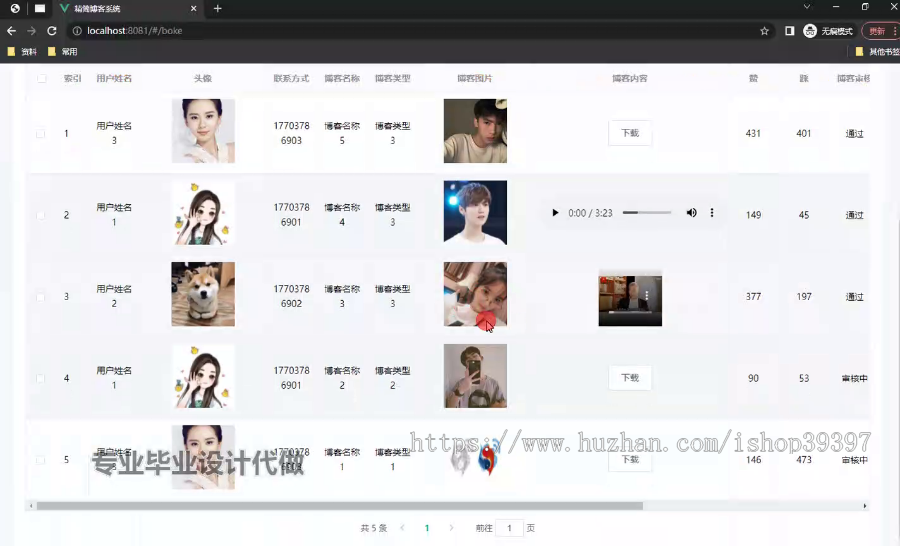Viewport: 900px width, 546px height.
Task: Click the 通过 status in row 1
Action: 854,134
